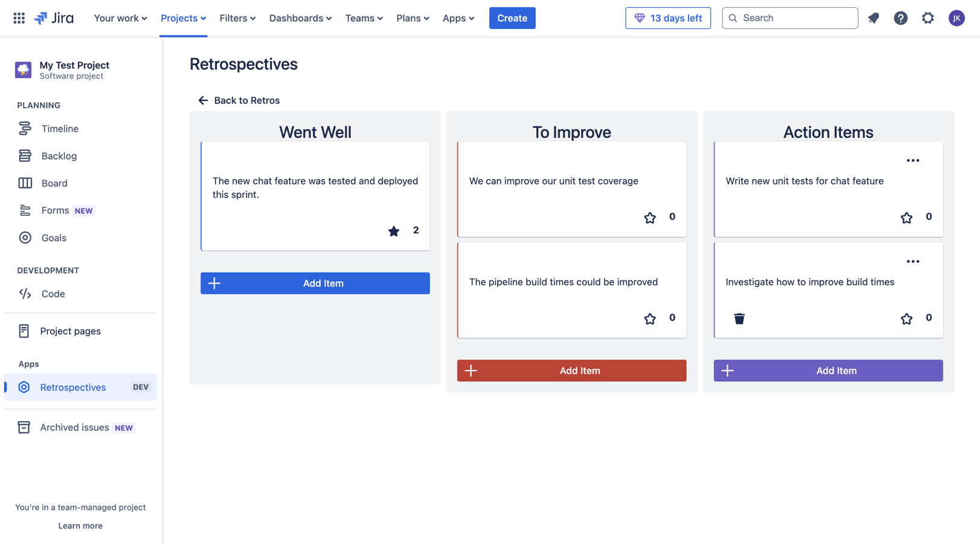This screenshot has height=544, width=980.
Task: Open the help question mark icon
Action: point(901,18)
